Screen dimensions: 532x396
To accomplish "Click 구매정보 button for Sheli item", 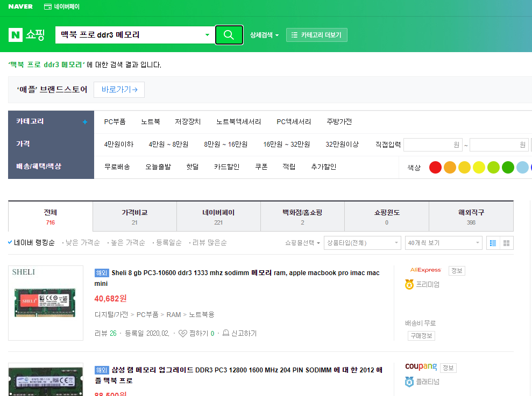I will tap(421, 336).
